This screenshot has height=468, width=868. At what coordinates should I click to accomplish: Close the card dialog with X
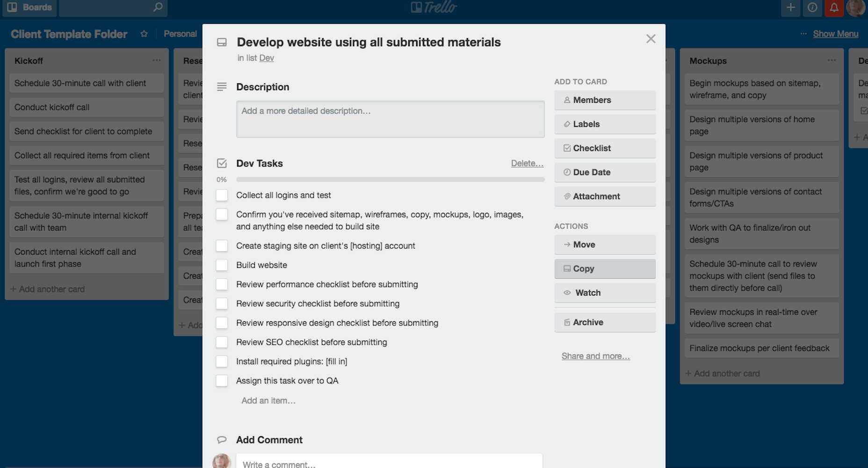(651, 39)
